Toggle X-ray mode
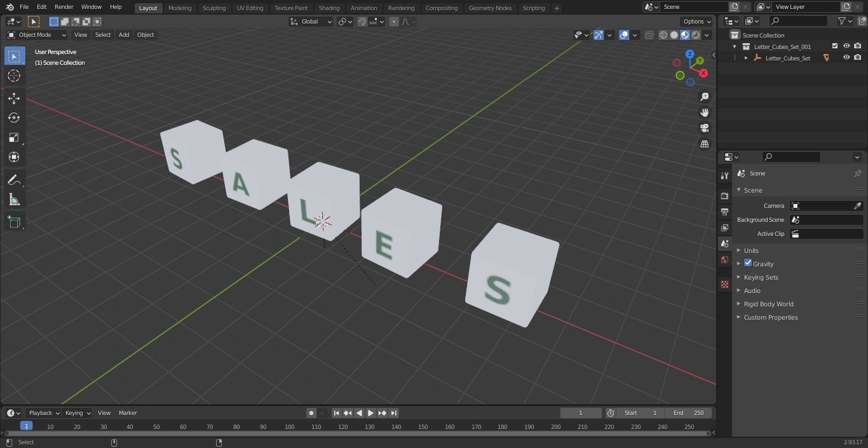This screenshot has height=448, width=868. tap(649, 35)
